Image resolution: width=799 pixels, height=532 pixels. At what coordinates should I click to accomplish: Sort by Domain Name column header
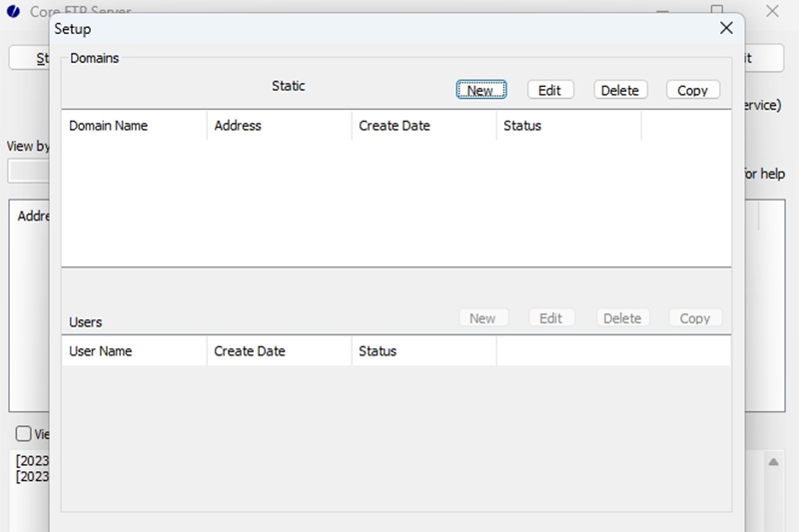[134, 126]
